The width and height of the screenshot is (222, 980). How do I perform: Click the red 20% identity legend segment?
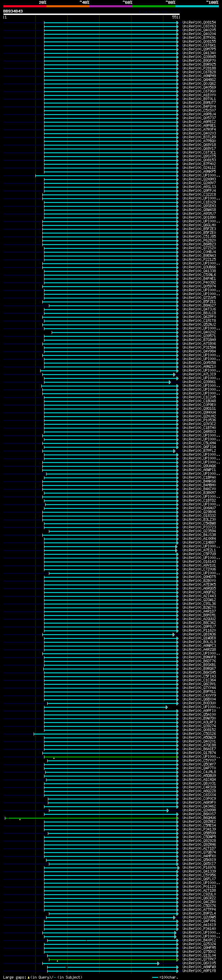click(x=25, y=6)
